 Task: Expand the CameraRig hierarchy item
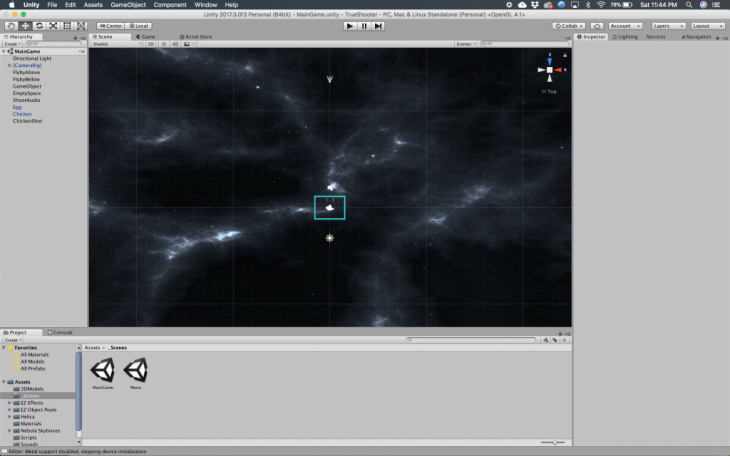click(10, 65)
